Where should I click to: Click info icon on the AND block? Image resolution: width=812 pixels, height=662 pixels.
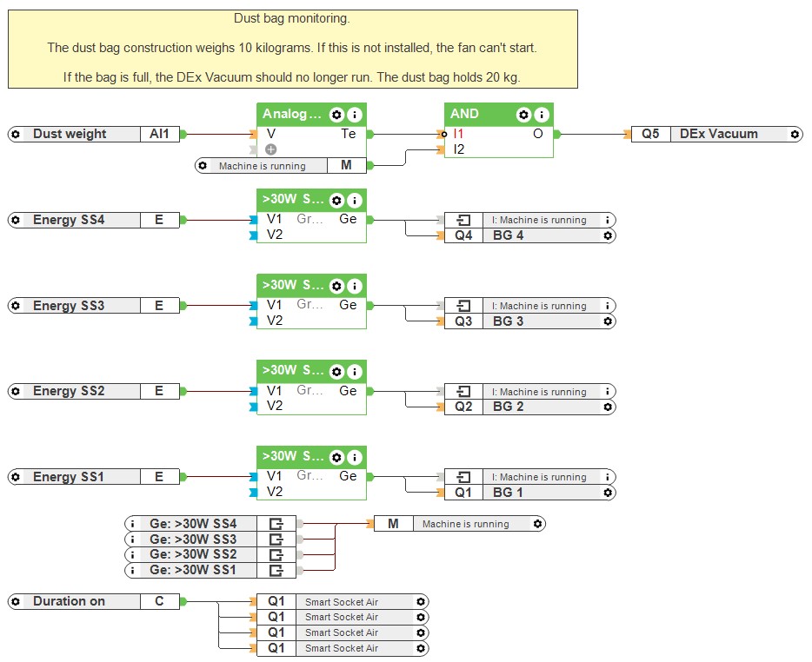point(541,115)
